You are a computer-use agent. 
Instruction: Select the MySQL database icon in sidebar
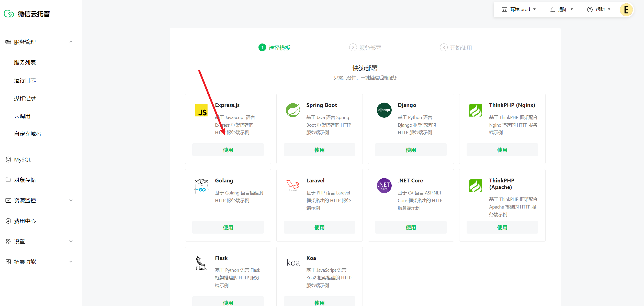click(x=8, y=159)
